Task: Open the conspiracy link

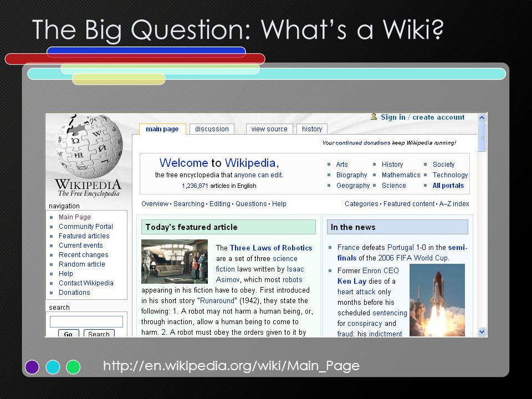Action: pos(365,323)
